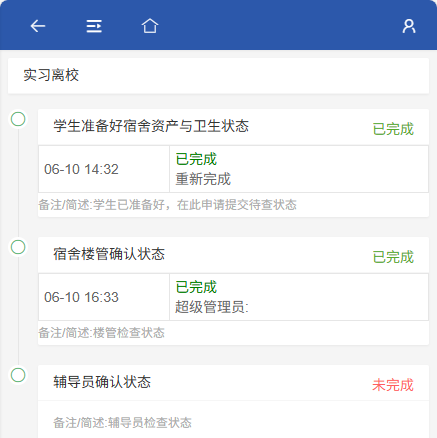Select the 06-10 16:33 timestamp cell
This screenshot has width=437, height=438.
(104, 297)
